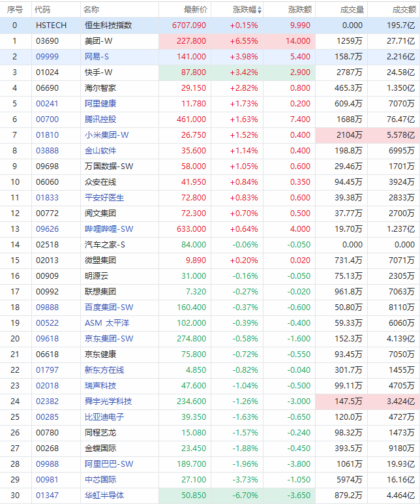This screenshot has height=504, width=420.
Task: Click turnover 3.424亿 of 舜宇光学科技
Action: pyautogui.click(x=400, y=402)
